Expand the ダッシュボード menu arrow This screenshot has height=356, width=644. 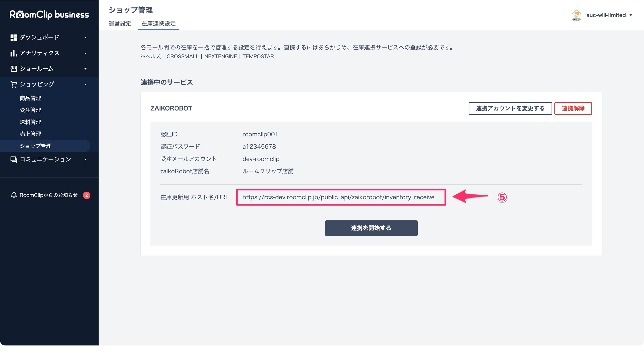[86, 38]
